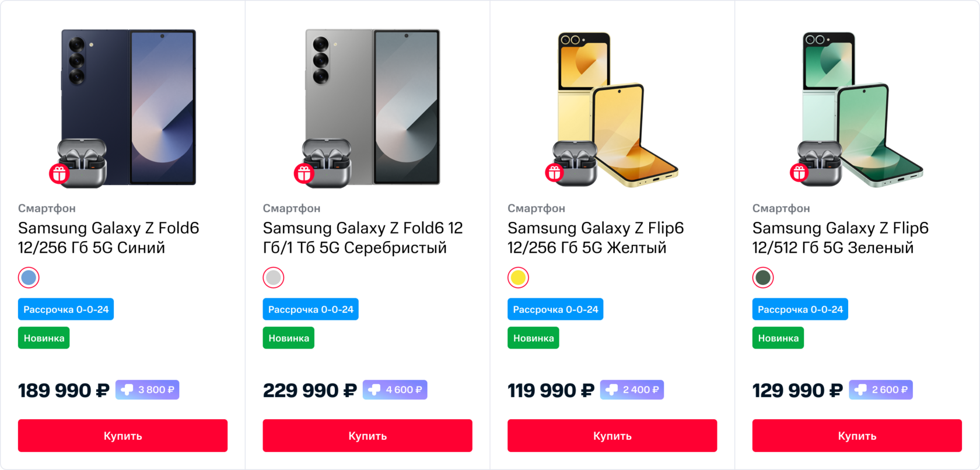Open Samsung Galaxy Z Flip6 12/512 Зеленый link
This screenshot has height=470, width=980.
[840, 238]
